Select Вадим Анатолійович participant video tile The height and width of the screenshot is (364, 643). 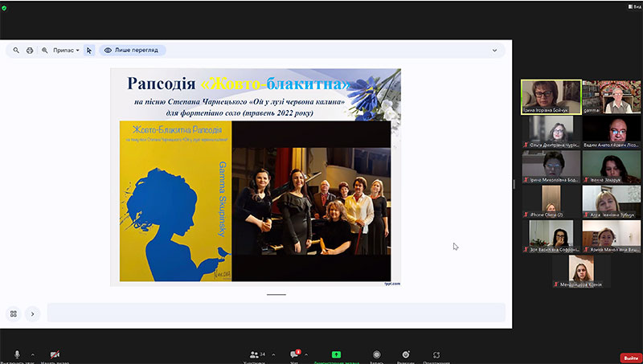coord(612,132)
